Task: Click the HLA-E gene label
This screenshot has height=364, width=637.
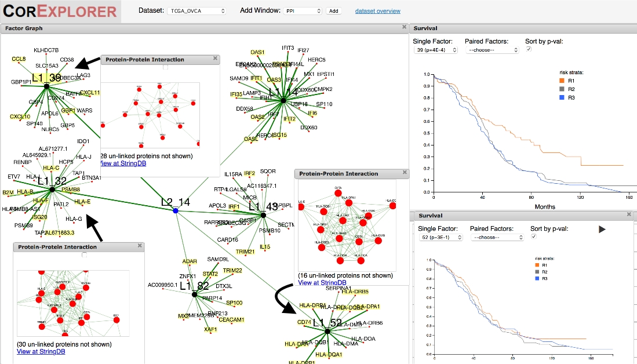Action: click(x=82, y=202)
